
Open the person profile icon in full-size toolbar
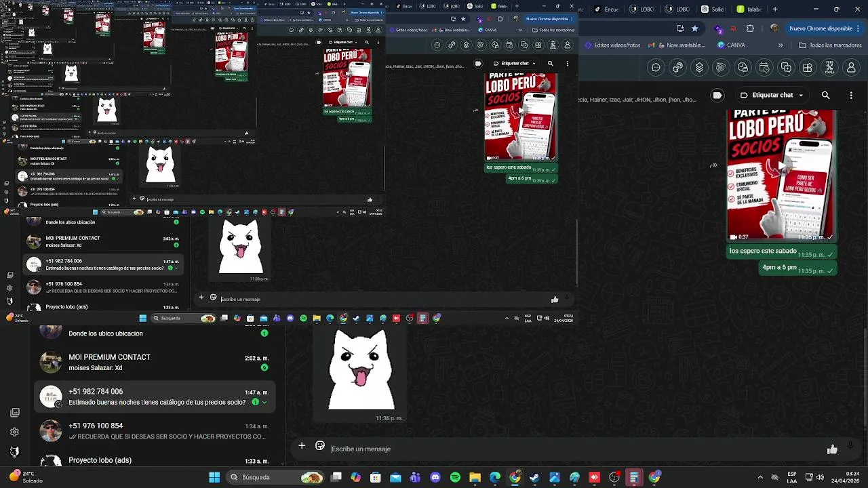tap(851, 68)
